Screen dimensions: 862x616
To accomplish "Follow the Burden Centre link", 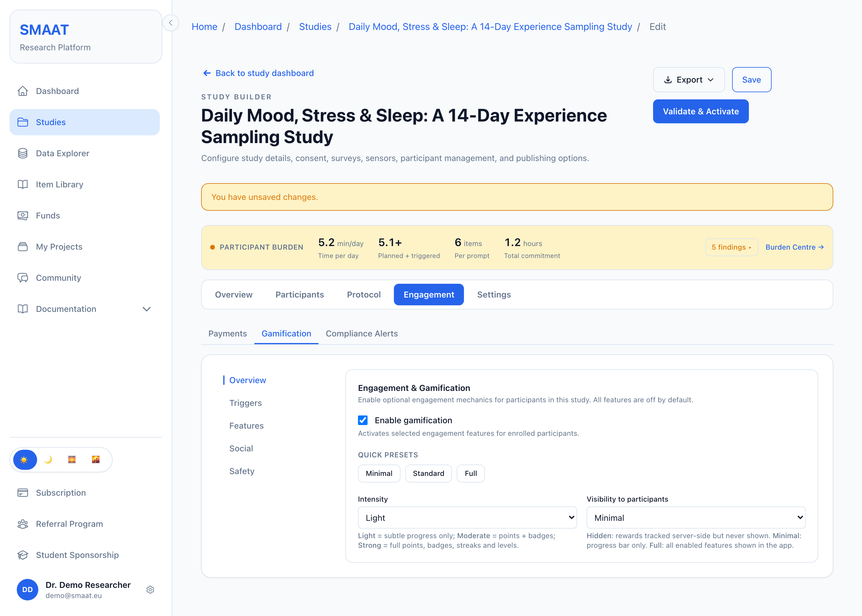I will (x=794, y=247).
